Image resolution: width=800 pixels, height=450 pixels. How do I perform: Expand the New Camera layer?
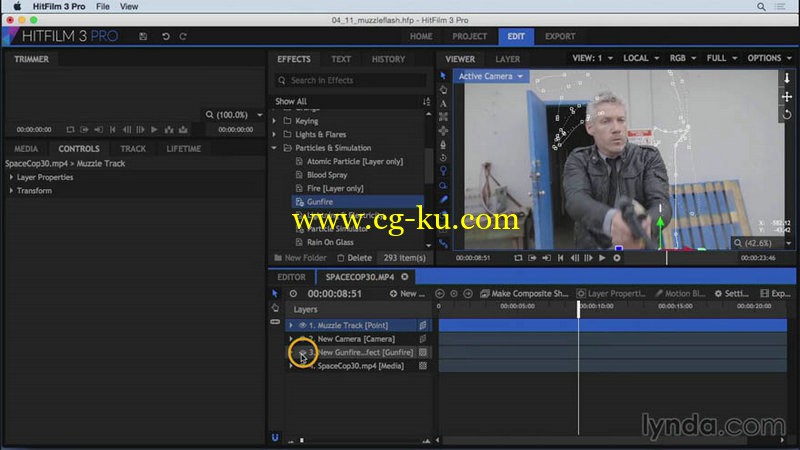[291, 339]
